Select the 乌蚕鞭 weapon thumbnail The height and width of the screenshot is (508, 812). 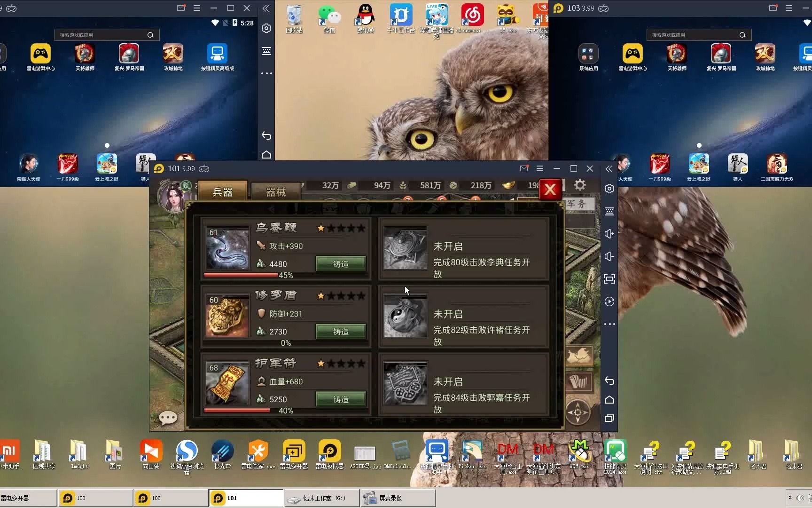tap(227, 249)
